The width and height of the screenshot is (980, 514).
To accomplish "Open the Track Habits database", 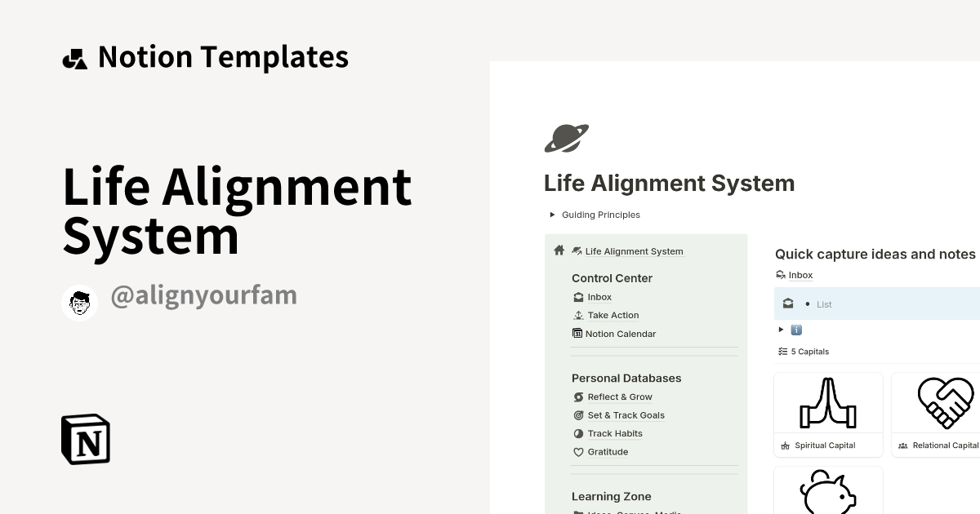I will (x=615, y=433).
